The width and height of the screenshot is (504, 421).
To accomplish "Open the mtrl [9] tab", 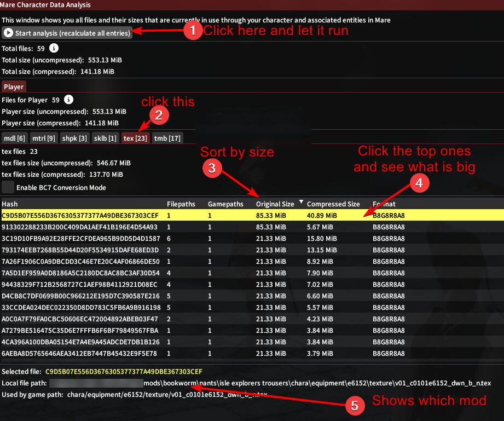I will point(43,138).
